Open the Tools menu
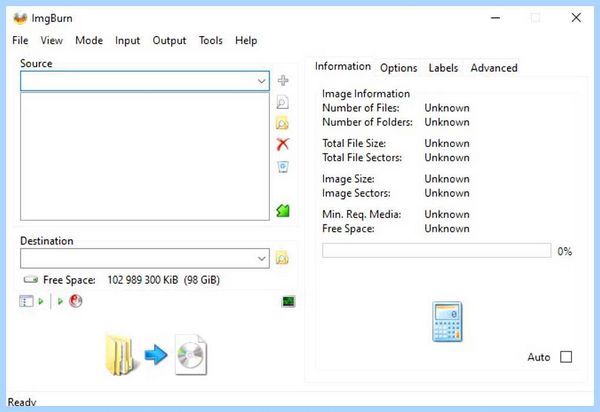This screenshot has height=412, width=600. click(x=210, y=41)
